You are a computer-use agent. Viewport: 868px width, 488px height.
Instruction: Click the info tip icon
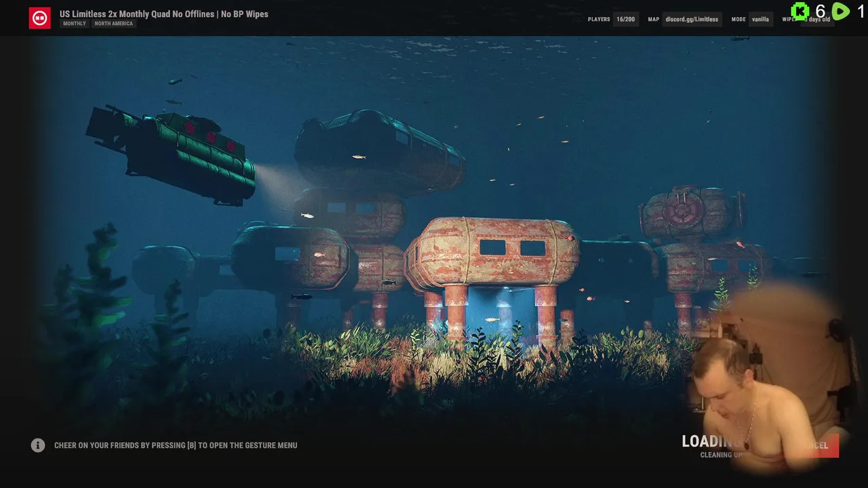pos(38,445)
